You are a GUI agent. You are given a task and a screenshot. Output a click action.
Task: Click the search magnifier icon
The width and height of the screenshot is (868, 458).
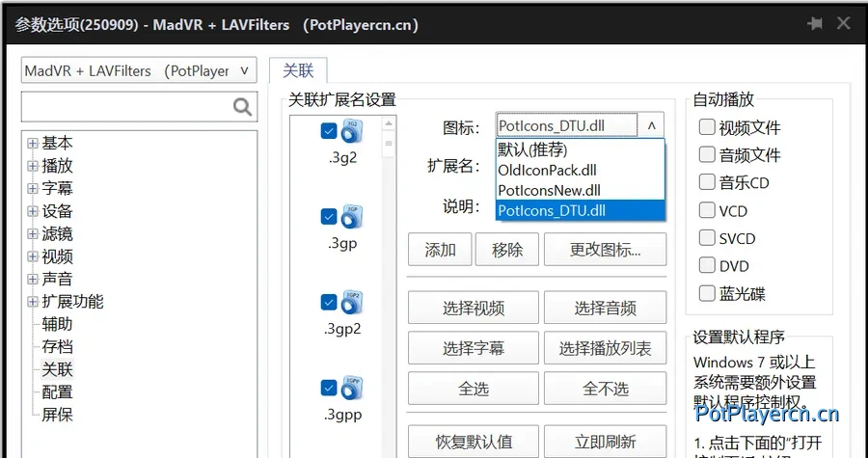pos(242,106)
